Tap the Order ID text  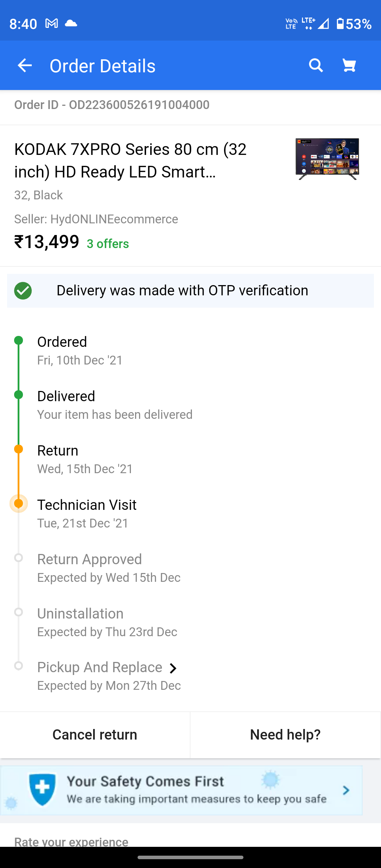click(112, 105)
